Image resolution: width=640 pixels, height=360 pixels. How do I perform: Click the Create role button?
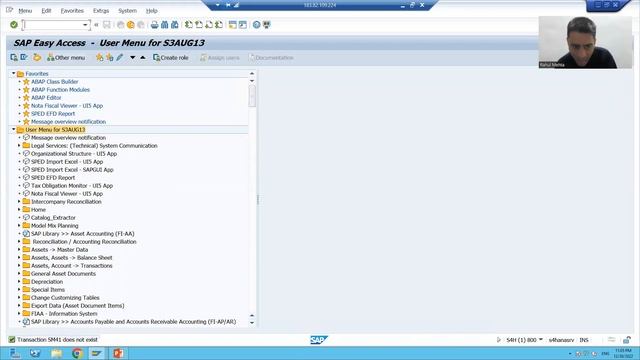[171, 58]
